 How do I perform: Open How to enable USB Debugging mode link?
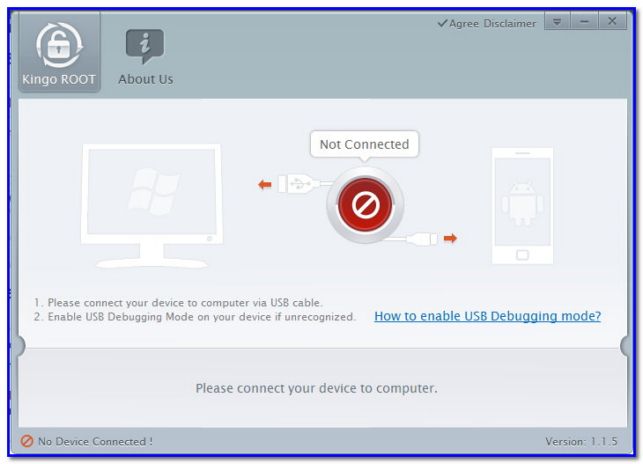[x=488, y=316]
